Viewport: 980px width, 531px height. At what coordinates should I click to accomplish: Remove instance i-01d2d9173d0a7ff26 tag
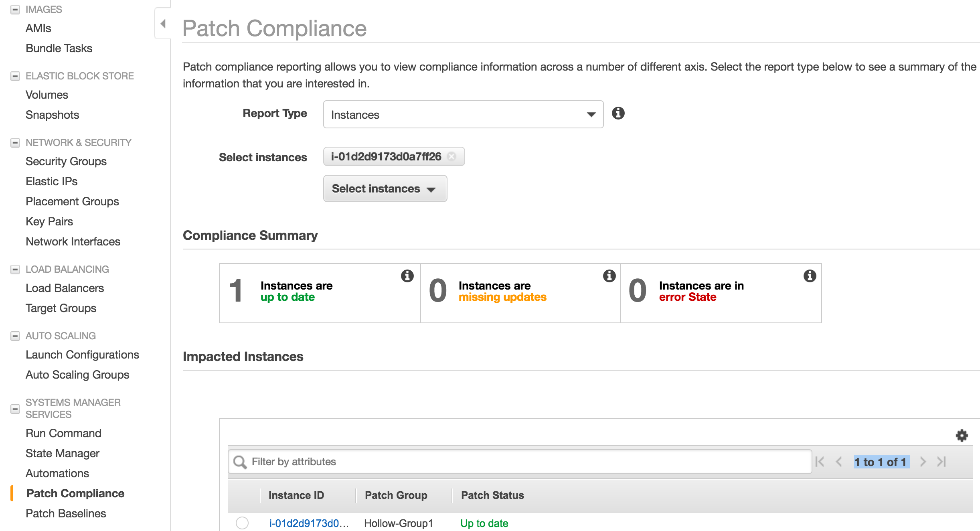(452, 156)
